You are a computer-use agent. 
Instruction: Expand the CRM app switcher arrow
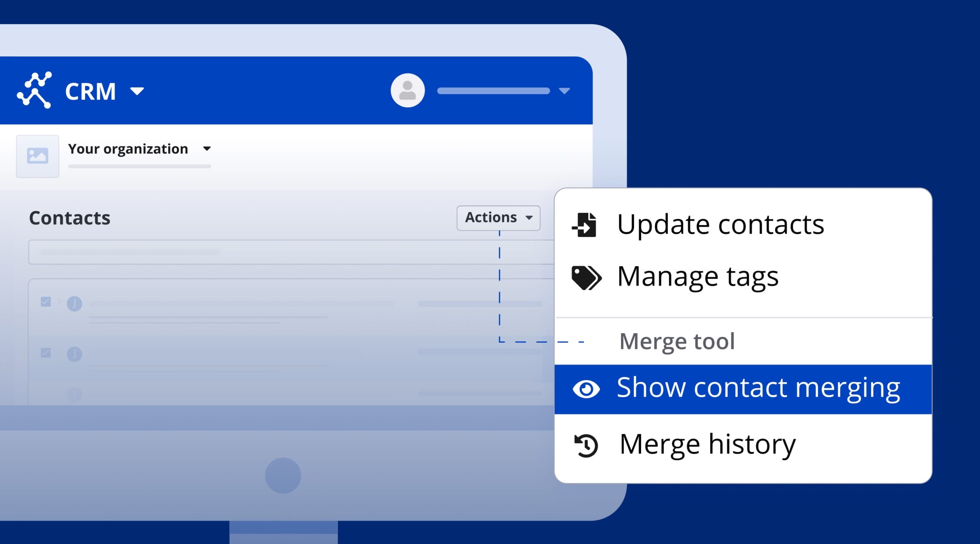(137, 91)
